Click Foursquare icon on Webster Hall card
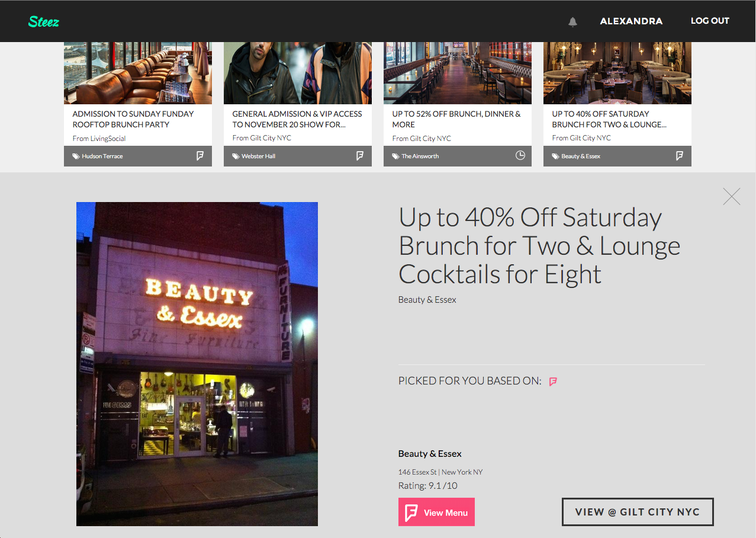 (360, 156)
